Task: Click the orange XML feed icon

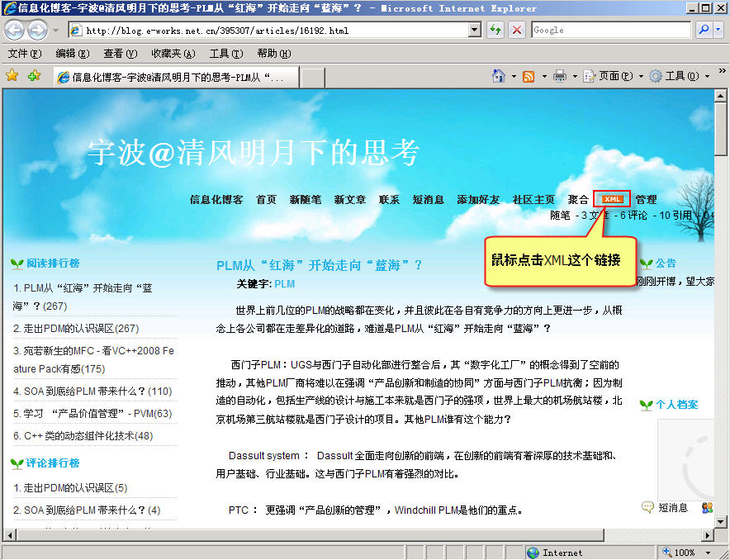Action: click(612, 199)
